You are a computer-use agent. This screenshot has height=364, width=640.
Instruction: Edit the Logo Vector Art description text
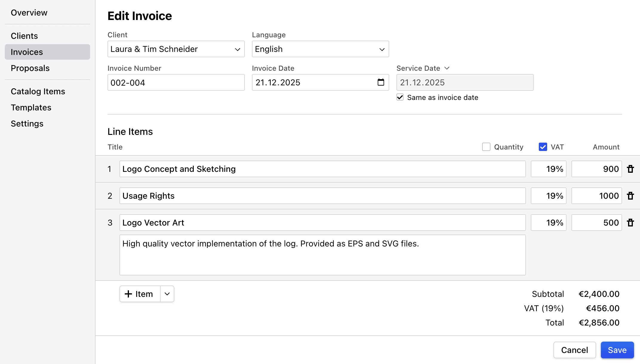click(x=322, y=255)
